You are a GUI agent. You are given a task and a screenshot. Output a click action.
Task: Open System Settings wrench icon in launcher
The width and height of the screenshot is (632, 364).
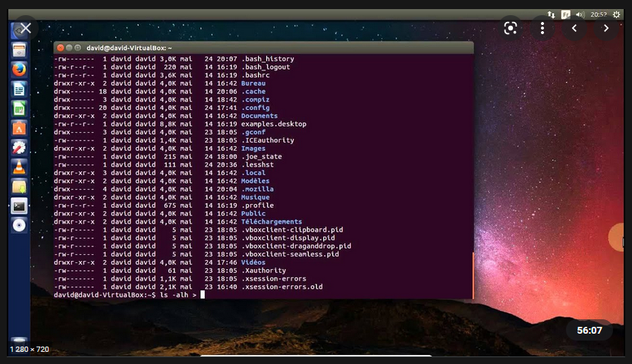19,147
